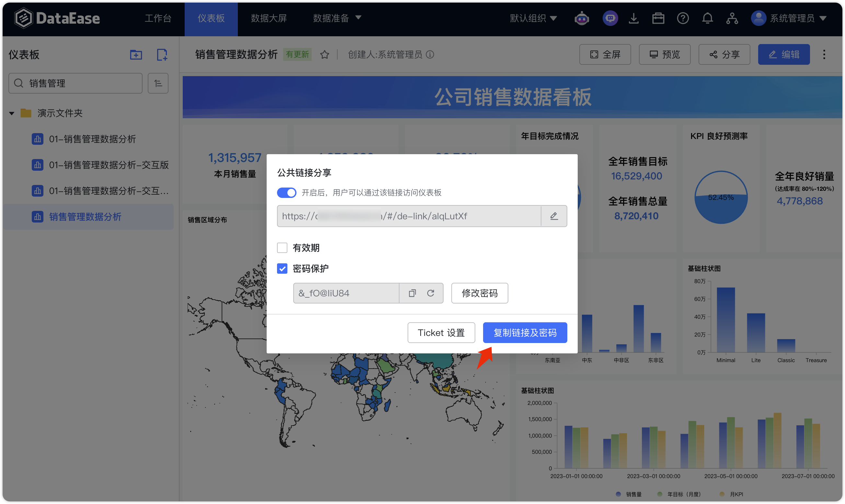
Task: Click the 公司销售数据看板 banner title
Action: pos(513,97)
